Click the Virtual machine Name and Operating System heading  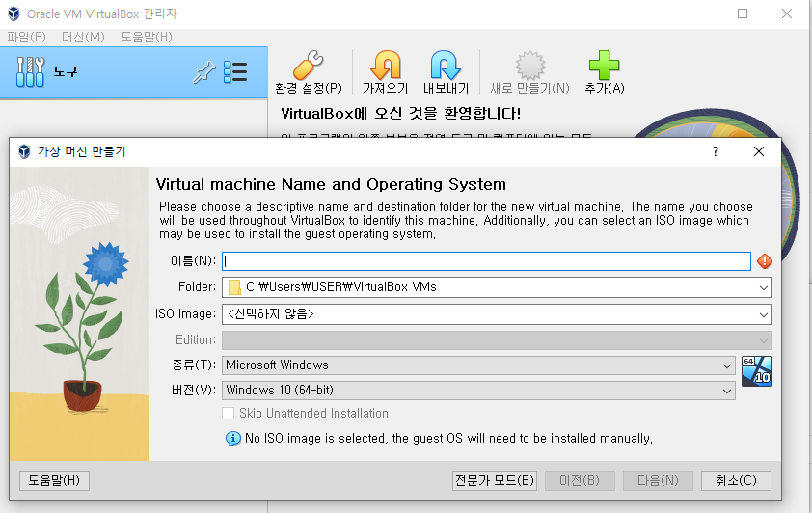coord(331,184)
